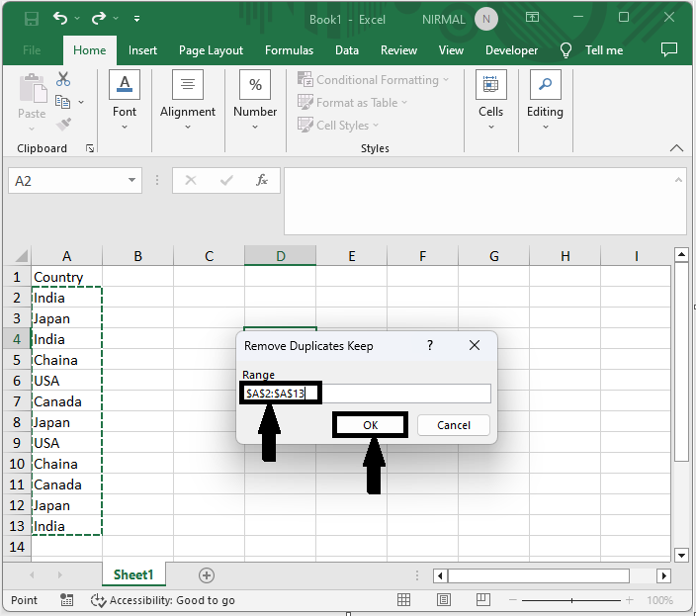Switch to Normal view icon
Image resolution: width=696 pixels, height=616 pixels.
coord(403,600)
